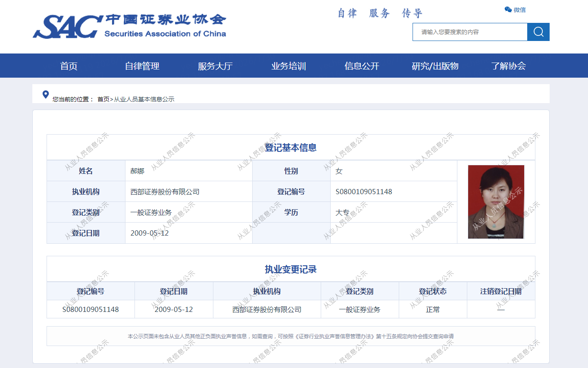This screenshot has height=368, width=588.
Task: Click the location pin icon
Action: pyautogui.click(x=46, y=94)
